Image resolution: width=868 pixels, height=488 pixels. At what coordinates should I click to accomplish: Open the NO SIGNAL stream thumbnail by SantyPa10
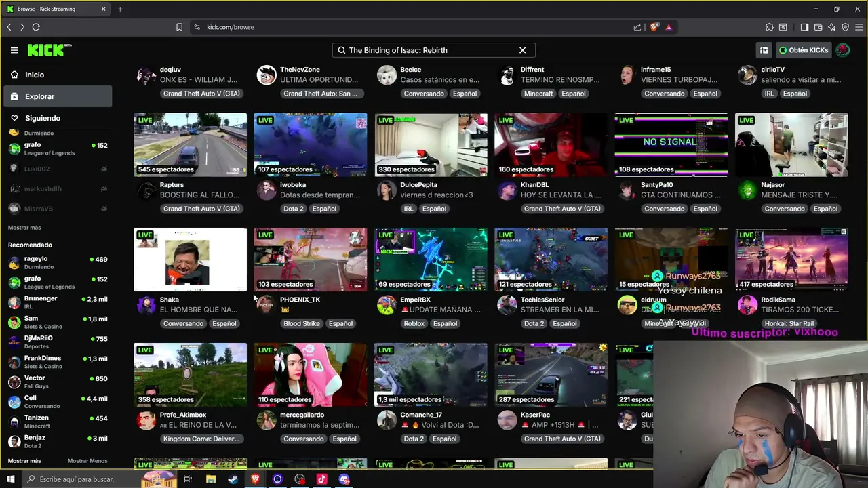671,144
